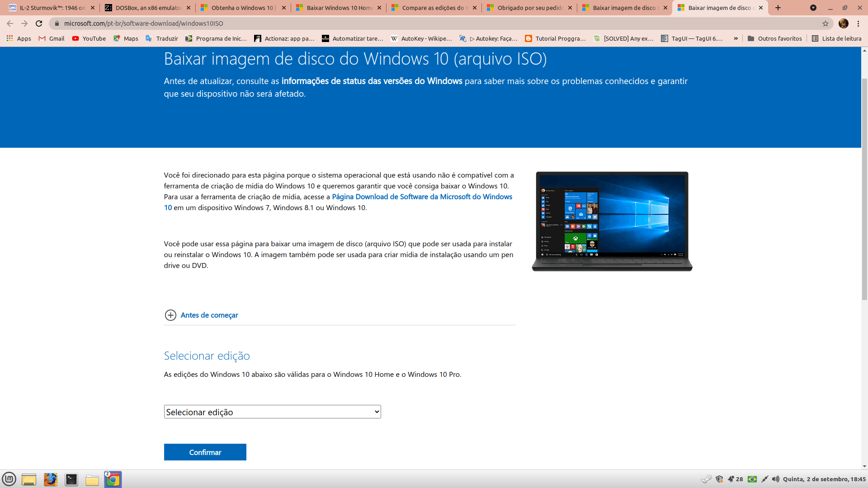This screenshot has height=488, width=868.
Task: Open the Outros favoritos folder
Action: pos(774,38)
